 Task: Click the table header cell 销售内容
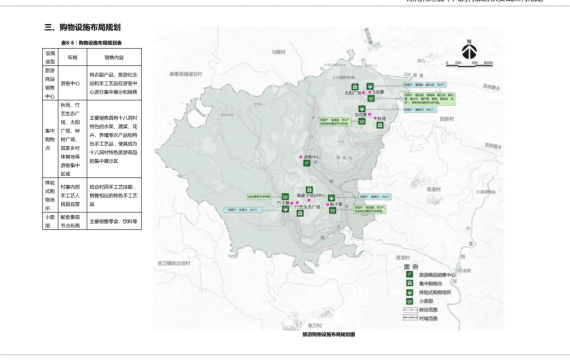pos(114,57)
